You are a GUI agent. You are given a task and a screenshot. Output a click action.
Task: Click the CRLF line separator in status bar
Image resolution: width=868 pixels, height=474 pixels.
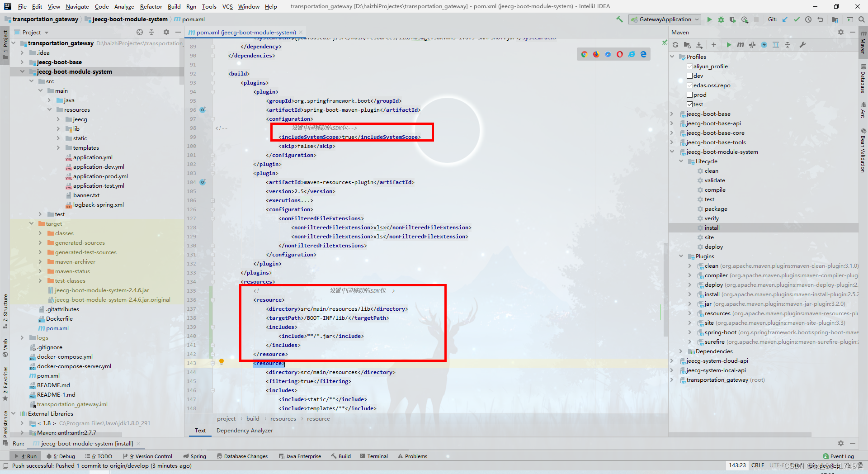coord(758,465)
